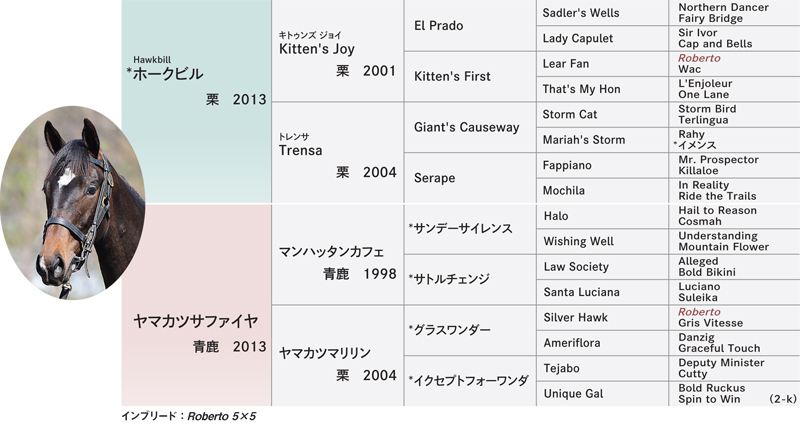This screenshot has height=425, width=800.
Task: Select ヤマカツマリリン 2004 cell
Action: [337, 356]
